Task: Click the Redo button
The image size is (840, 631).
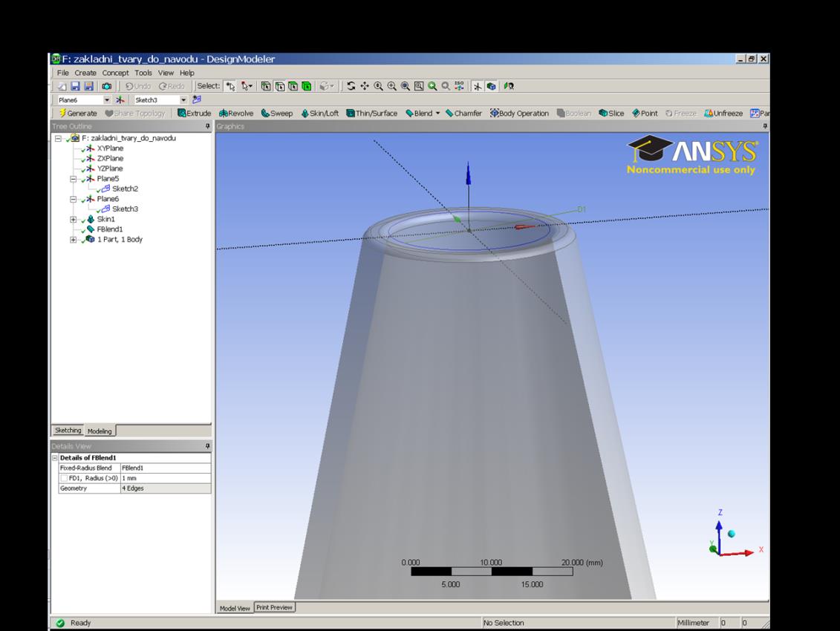Action: pyautogui.click(x=172, y=85)
